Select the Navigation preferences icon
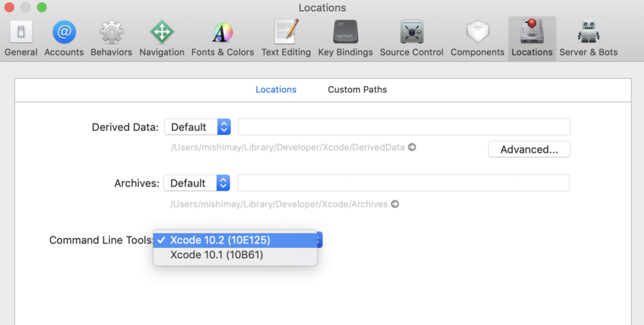 161,39
